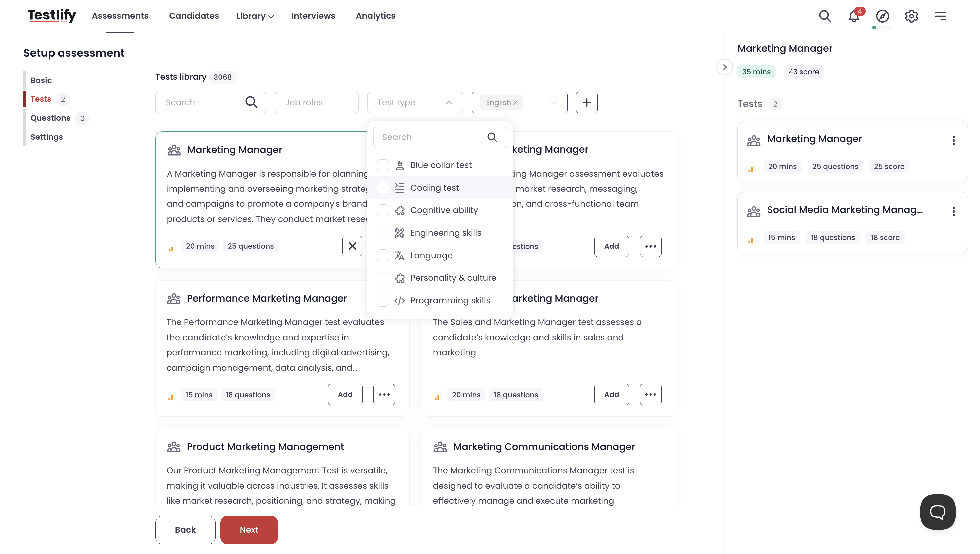Open settings gear icon
Screen dimensions: 980x554
coord(911,16)
